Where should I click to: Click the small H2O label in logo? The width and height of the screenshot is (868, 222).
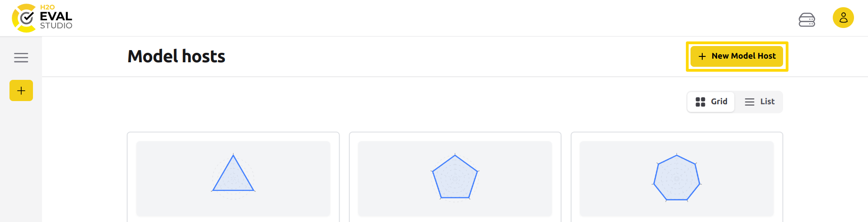point(47,7)
